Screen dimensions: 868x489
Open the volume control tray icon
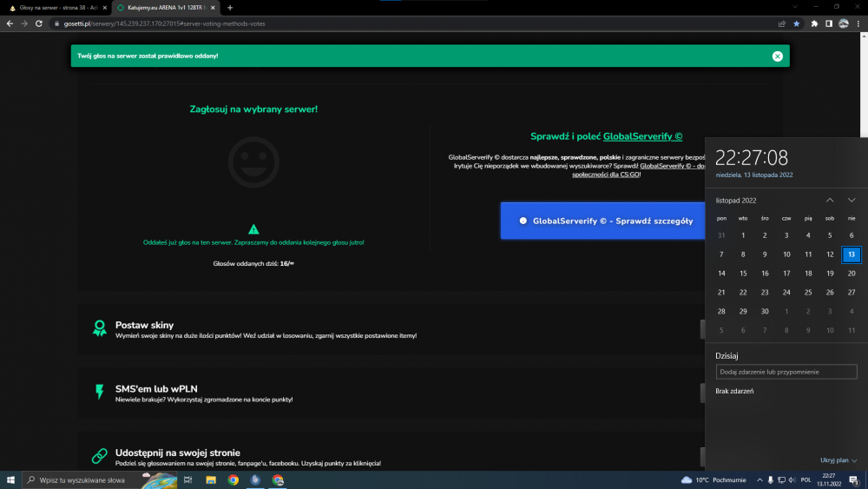pyautogui.click(x=792, y=479)
